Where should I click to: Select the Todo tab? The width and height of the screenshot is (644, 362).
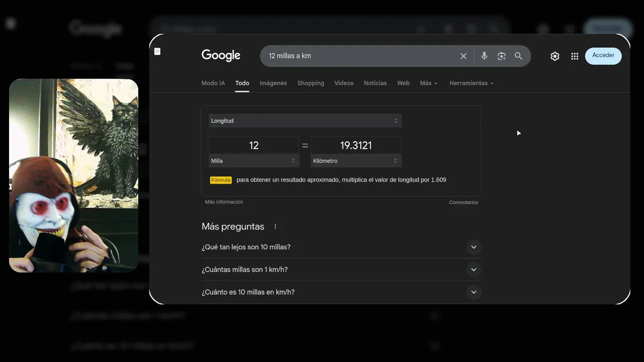click(242, 83)
